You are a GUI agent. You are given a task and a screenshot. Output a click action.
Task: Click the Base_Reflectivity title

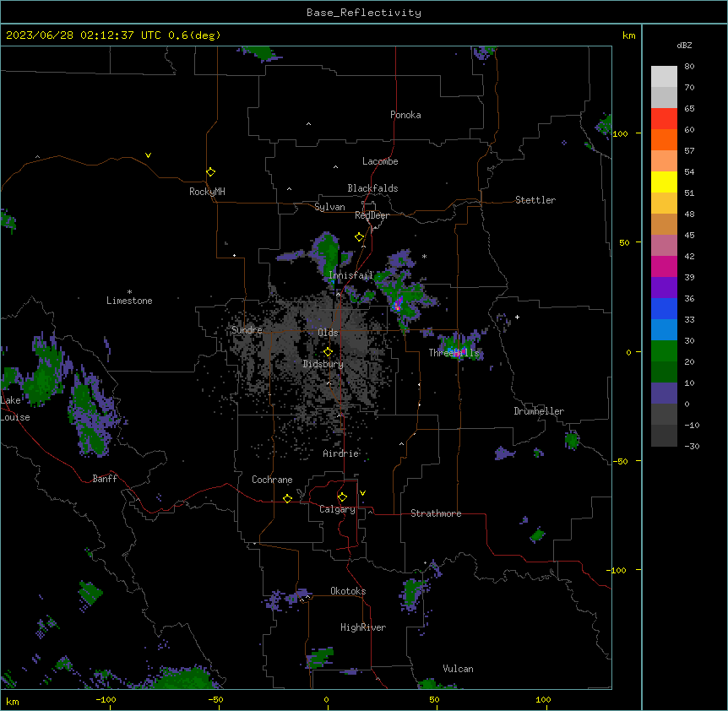coord(364,13)
